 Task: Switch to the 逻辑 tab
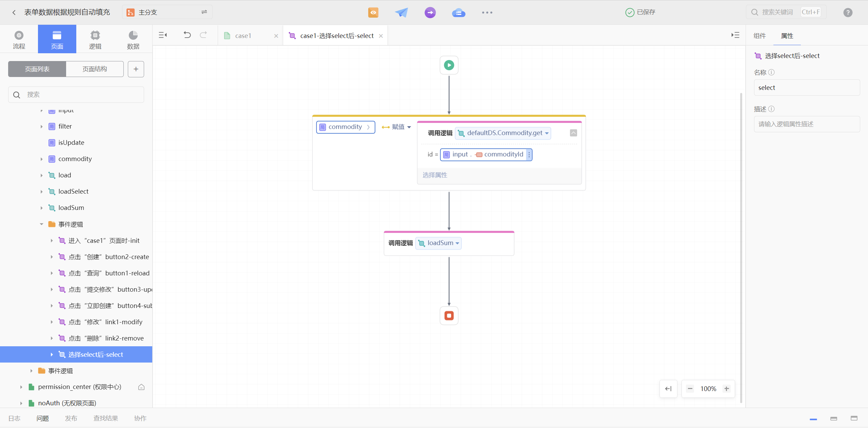coord(95,39)
